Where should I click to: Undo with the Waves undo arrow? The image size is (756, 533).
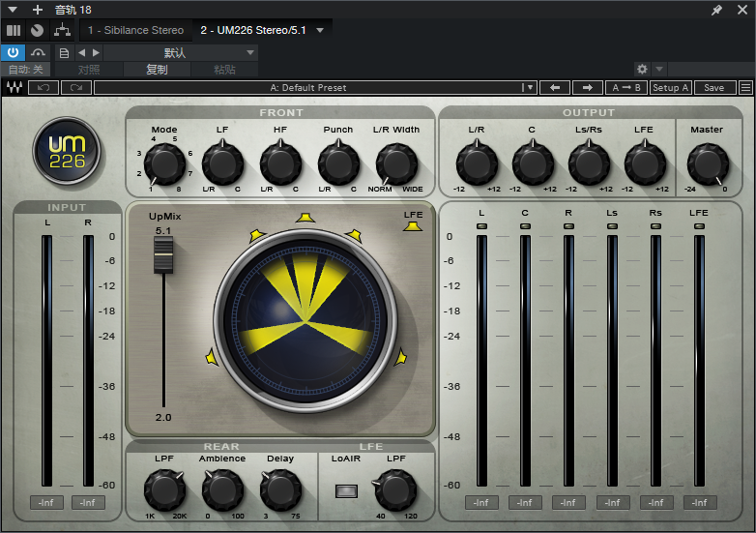pos(44,87)
